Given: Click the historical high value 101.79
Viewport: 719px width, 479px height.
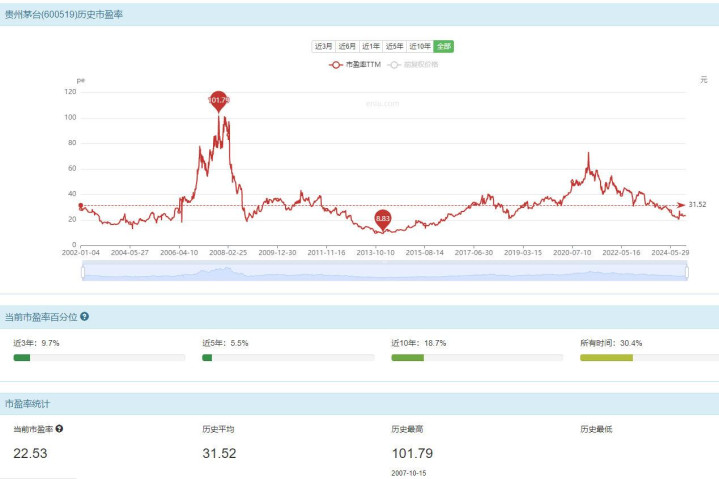Looking at the screenshot, I should tap(412, 453).
